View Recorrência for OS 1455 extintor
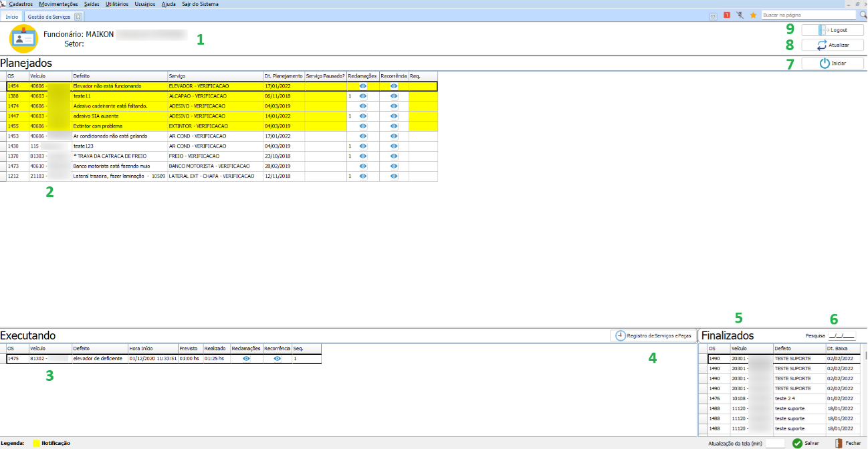 394,126
